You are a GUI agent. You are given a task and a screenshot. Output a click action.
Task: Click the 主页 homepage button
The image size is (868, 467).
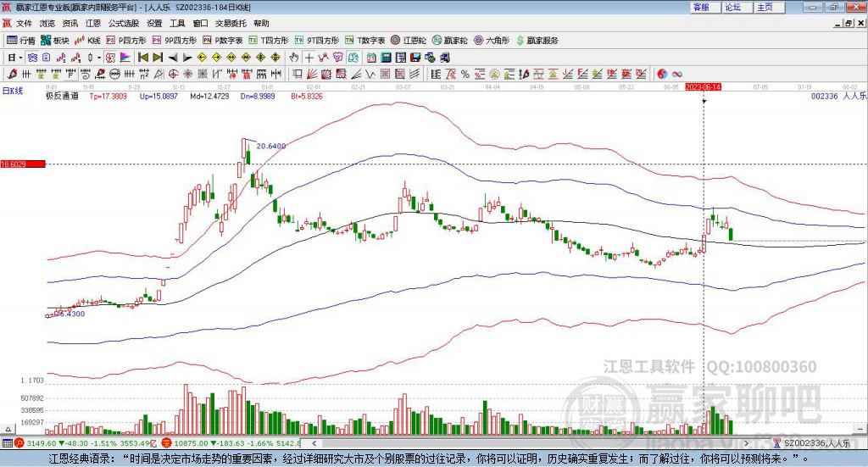click(x=765, y=7)
